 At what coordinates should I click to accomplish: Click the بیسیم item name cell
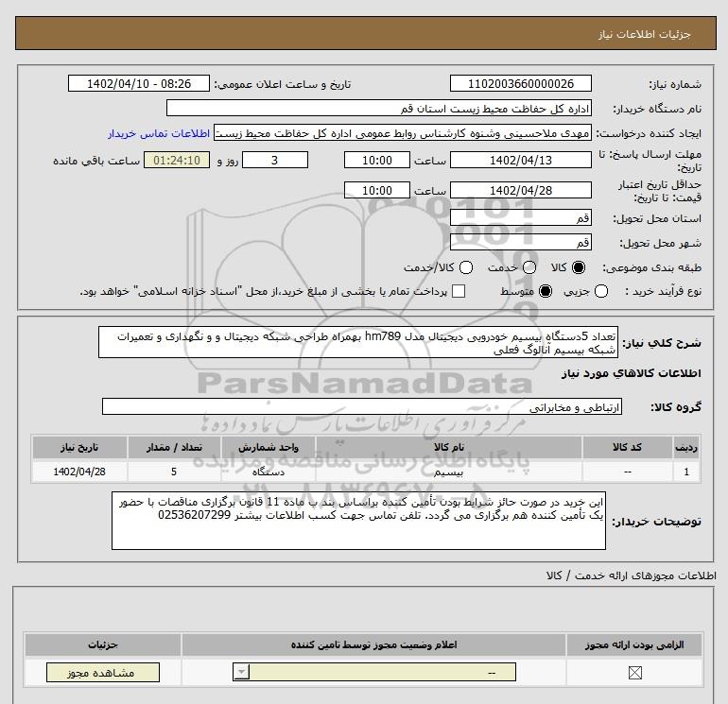tap(448, 472)
